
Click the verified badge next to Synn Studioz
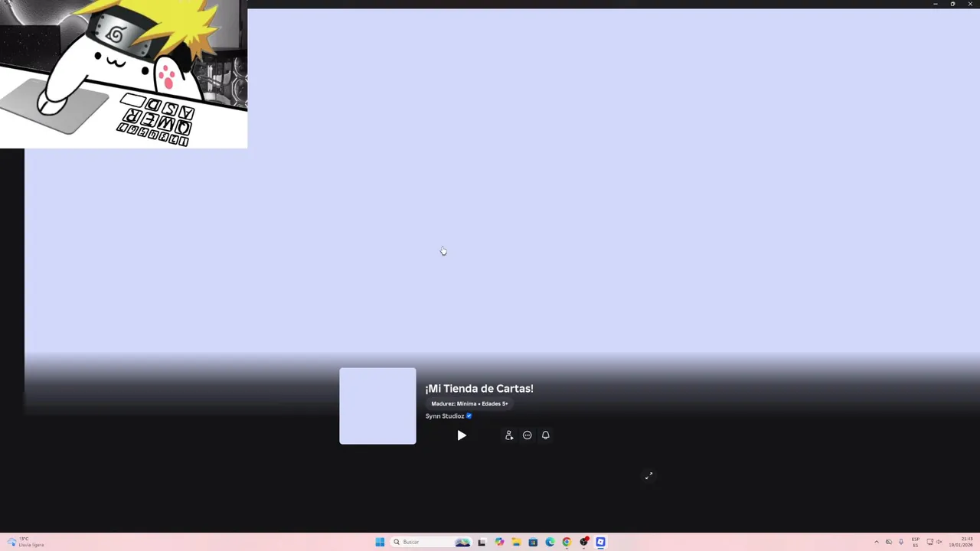click(x=469, y=416)
